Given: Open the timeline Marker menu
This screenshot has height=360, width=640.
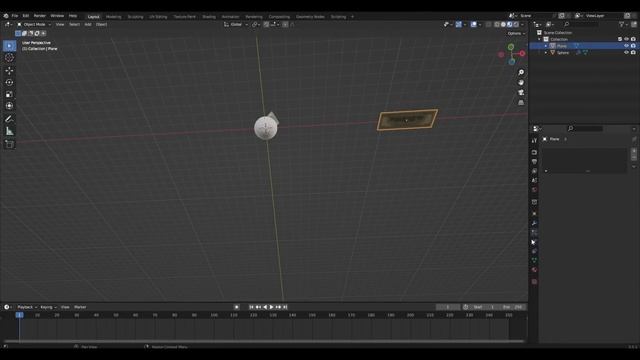Looking at the screenshot, I should (80, 307).
